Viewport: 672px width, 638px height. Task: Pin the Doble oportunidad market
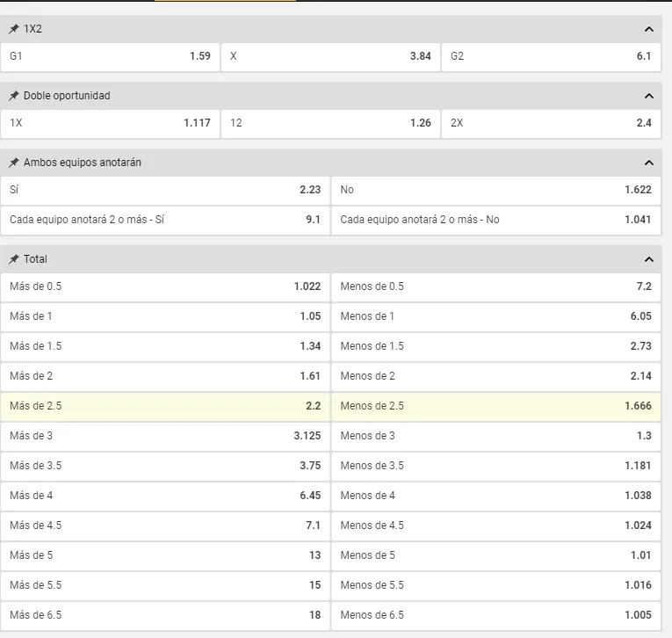(x=14, y=96)
